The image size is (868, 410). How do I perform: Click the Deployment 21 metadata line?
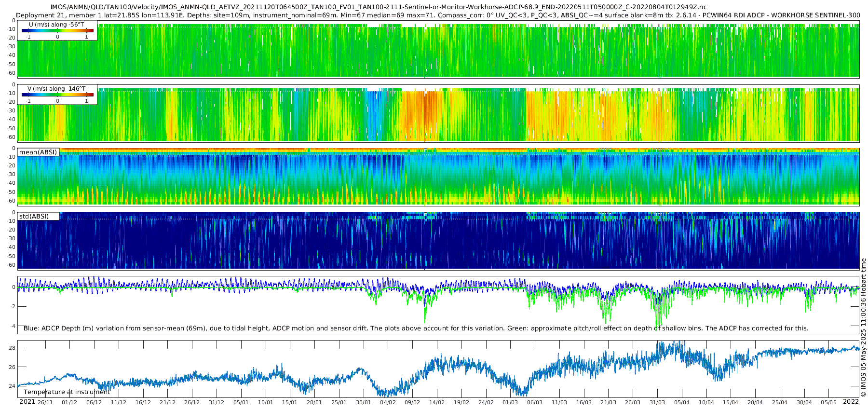(438, 15)
